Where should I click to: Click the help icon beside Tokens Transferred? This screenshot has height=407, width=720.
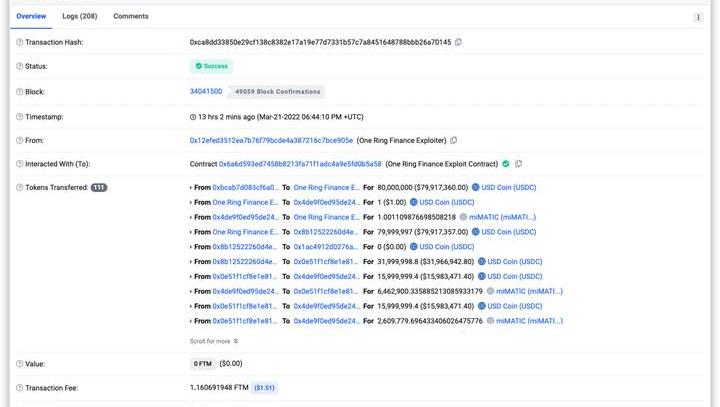(x=20, y=187)
